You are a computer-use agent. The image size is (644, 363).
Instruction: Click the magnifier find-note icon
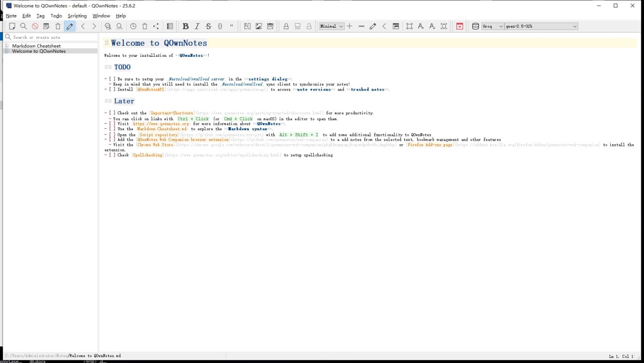24,26
